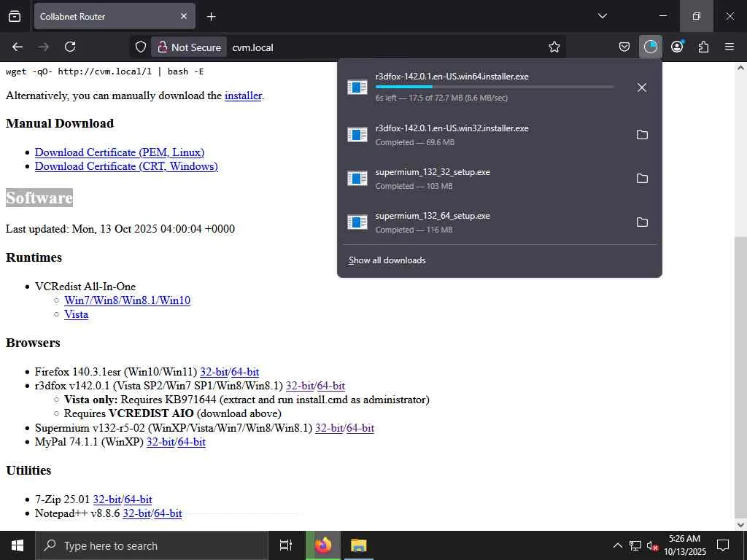Select Firefox taskbar icon

(x=323, y=545)
